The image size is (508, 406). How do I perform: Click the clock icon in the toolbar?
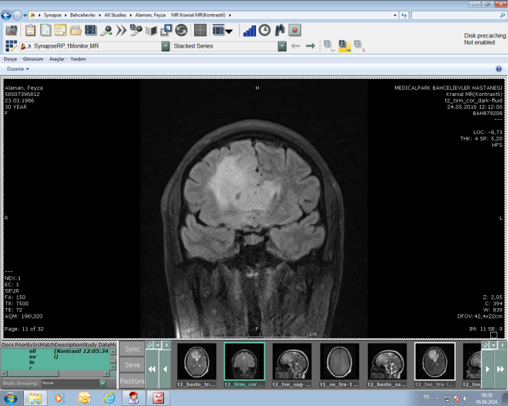pos(265,30)
